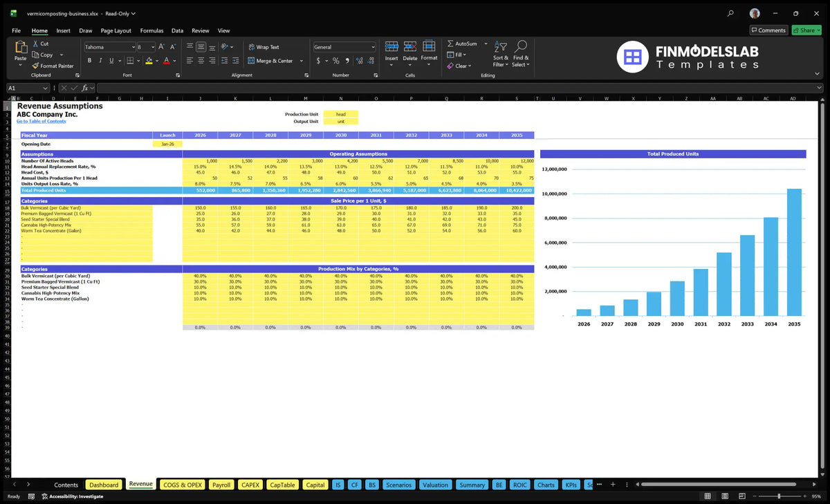
Task: Click the Accounting dollar format icon
Action: point(318,61)
